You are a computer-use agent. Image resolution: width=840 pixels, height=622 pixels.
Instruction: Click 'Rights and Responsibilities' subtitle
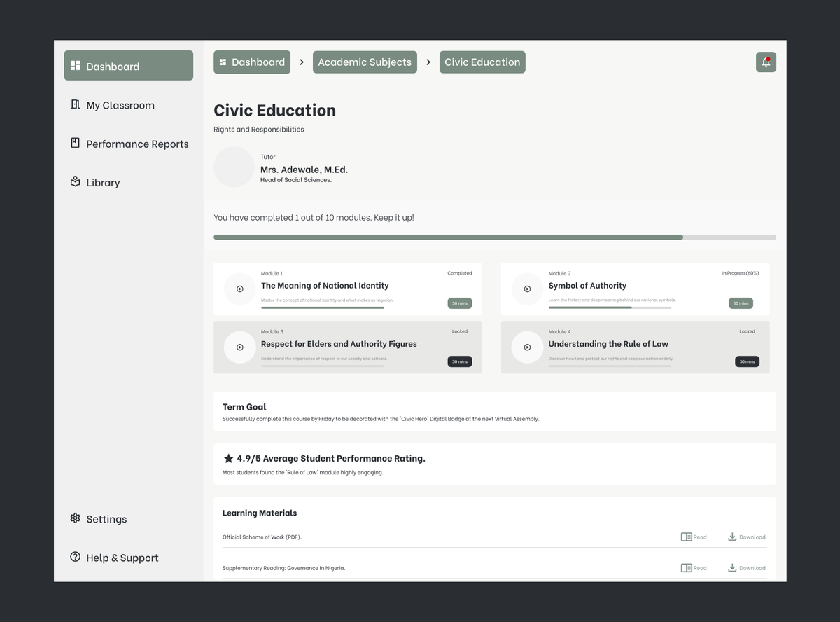point(259,129)
